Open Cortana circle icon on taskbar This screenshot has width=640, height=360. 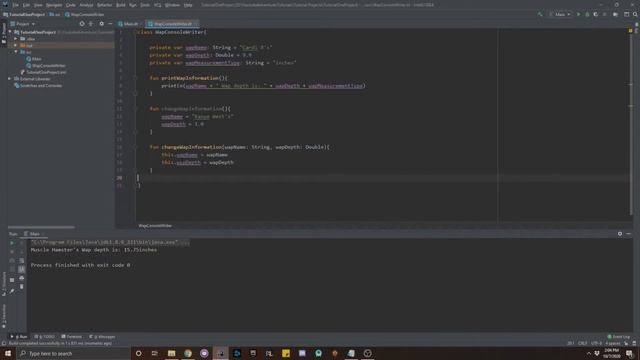138,353
